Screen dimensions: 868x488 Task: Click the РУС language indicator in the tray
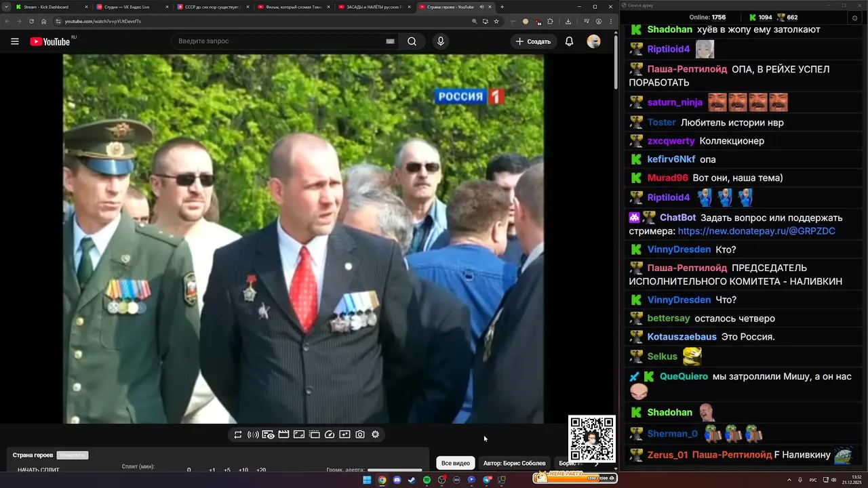click(x=813, y=480)
